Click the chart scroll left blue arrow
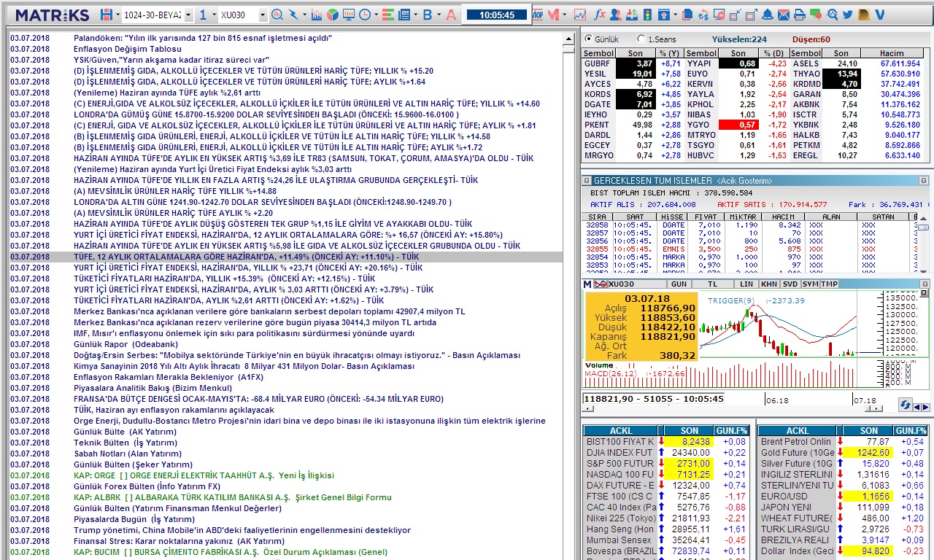934x560 pixels. (x=917, y=407)
